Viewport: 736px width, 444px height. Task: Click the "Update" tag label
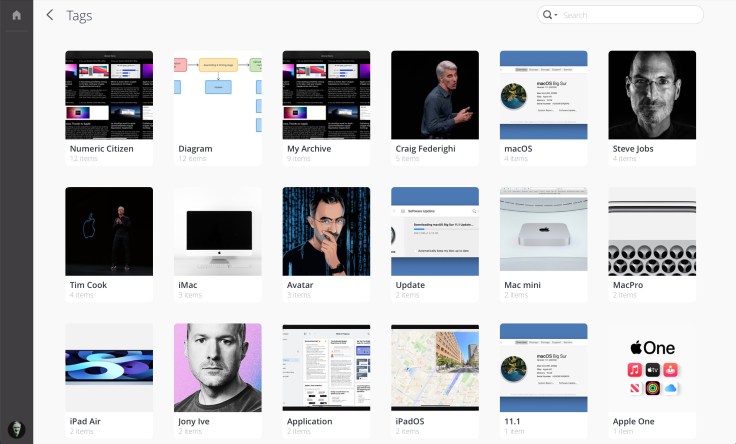click(x=410, y=285)
